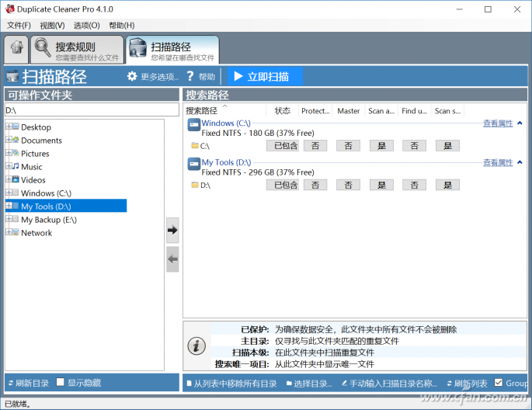Expand the Documents tree node
Viewport: 532px width, 410px height.
[9, 140]
